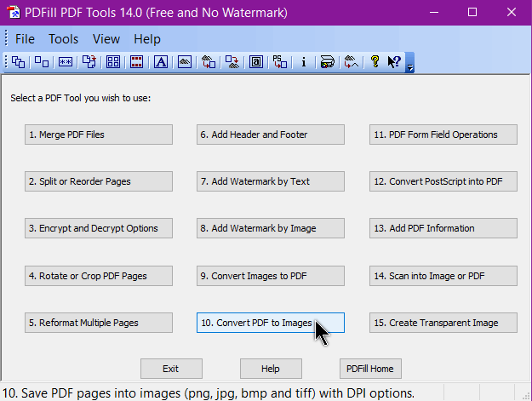Expand the toolbar options overflow arrow

click(410, 63)
